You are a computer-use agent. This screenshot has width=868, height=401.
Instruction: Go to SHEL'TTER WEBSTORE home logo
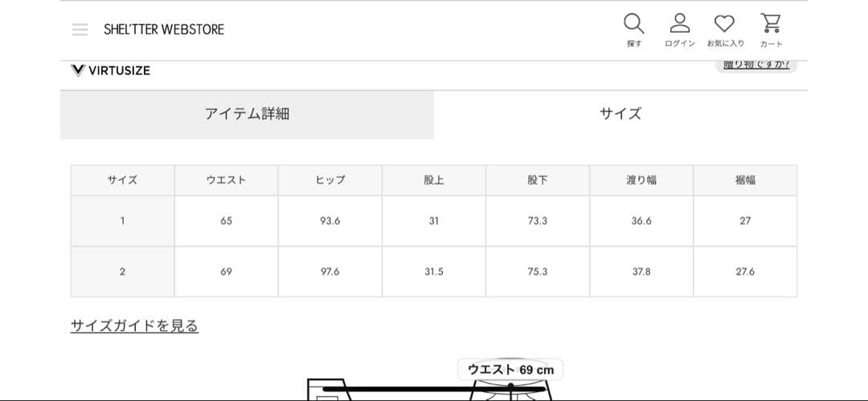tap(164, 30)
